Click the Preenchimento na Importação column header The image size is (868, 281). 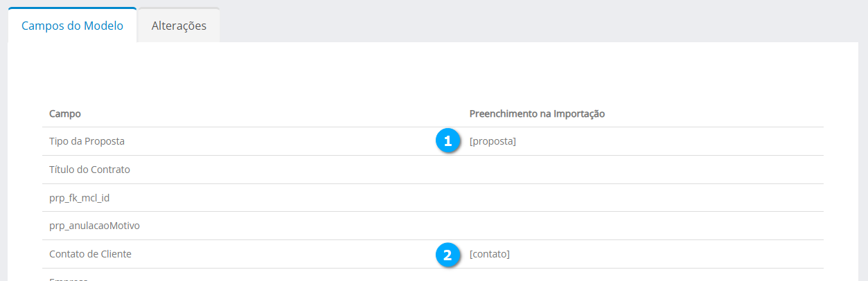[537, 114]
